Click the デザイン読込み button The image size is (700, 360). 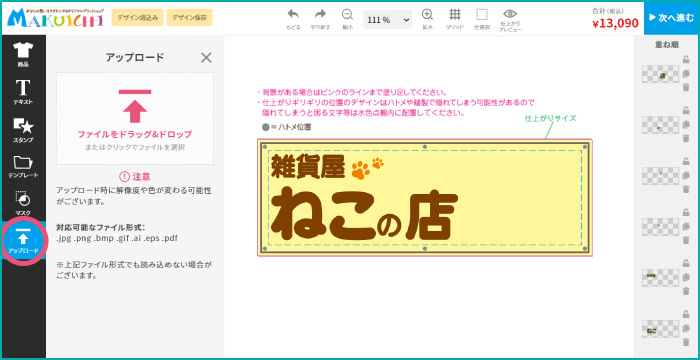[138, 17]
